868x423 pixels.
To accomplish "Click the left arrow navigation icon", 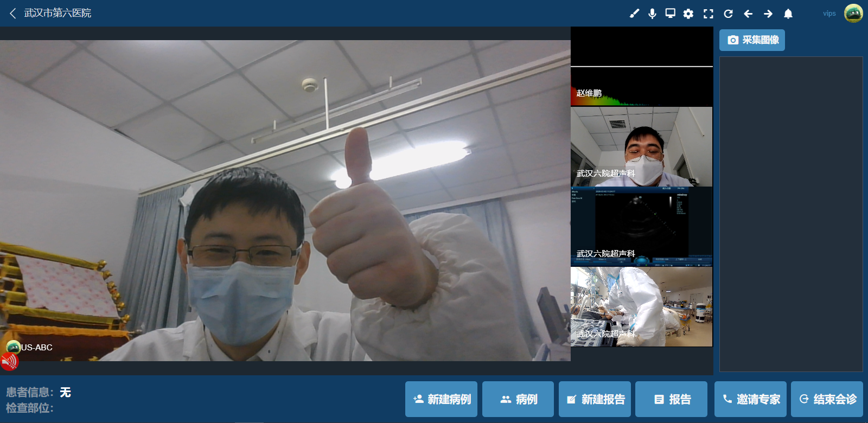I will [748, 14].
